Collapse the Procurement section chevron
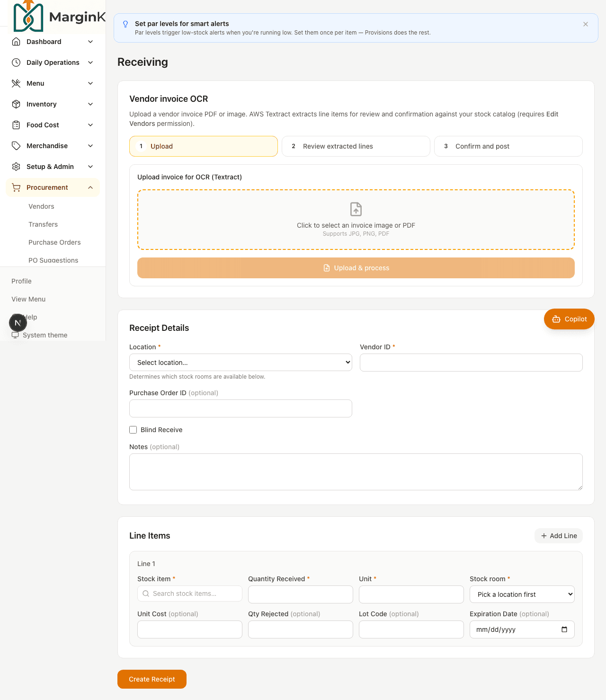This screenshot has width=606, height=700. click(x=90, y=187)
